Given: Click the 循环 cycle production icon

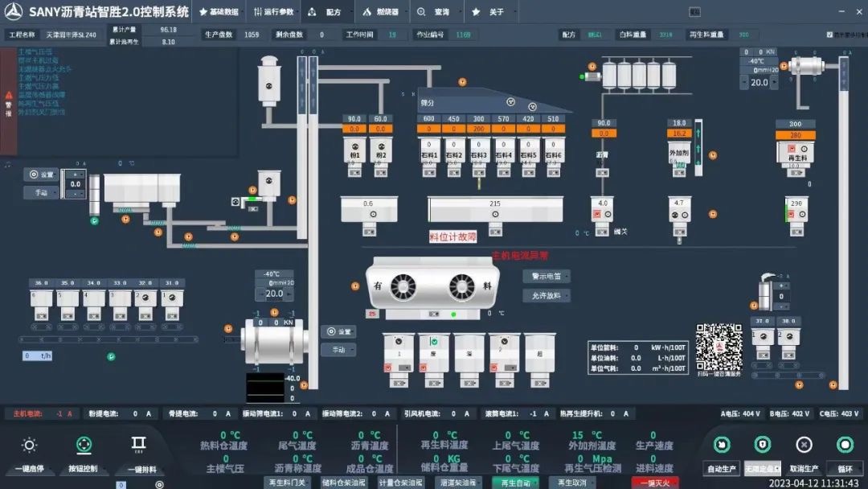Looking at the screenshot, I should coord(844,445).
